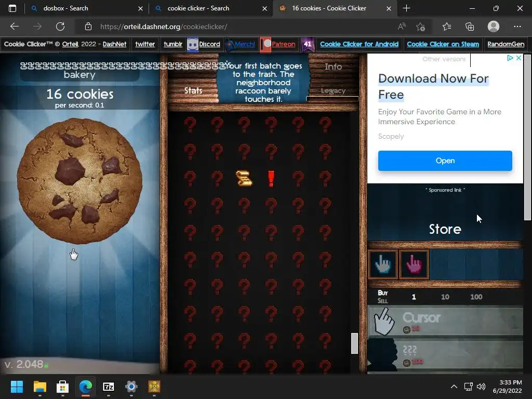Open the tab actions menu icon
532x399 pixels.
[12, 8]
